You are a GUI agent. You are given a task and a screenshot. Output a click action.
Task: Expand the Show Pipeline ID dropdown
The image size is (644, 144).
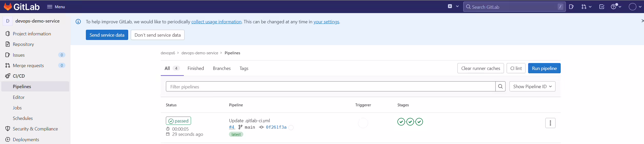(532, 87)
